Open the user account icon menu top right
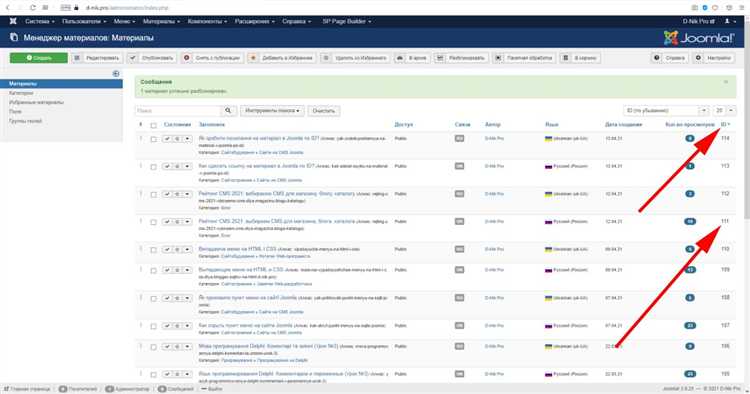This screenshot has height=394, width=750. click(x=730, y=21)
